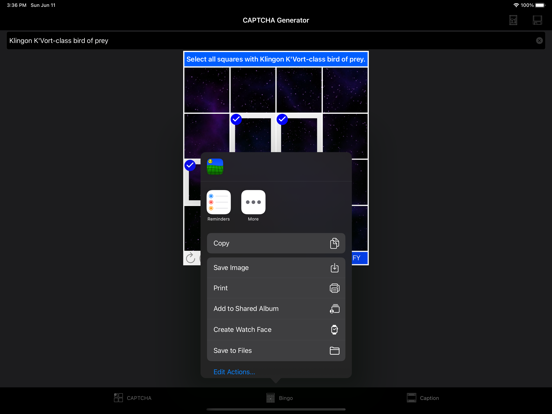Choose Save to Files
The height and width of the screenshot is (414, 552).
pyautogui.click(x=276, y=351)
